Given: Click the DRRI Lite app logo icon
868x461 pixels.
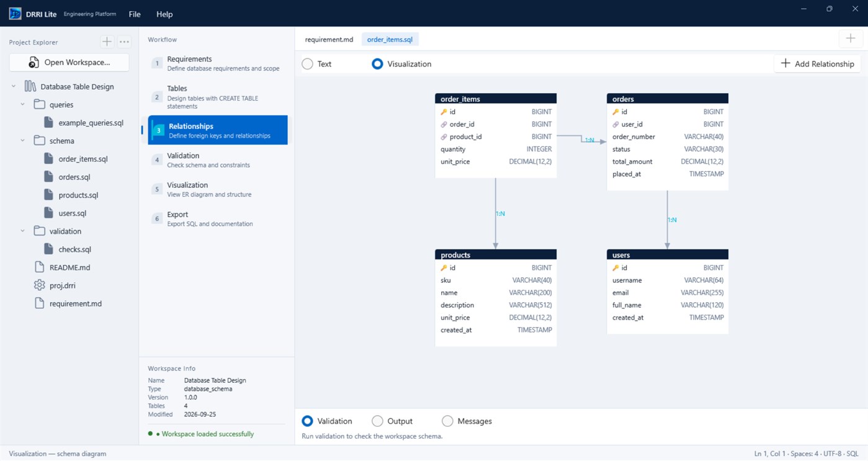Looking at the screenshot, I should pos(15,14).
